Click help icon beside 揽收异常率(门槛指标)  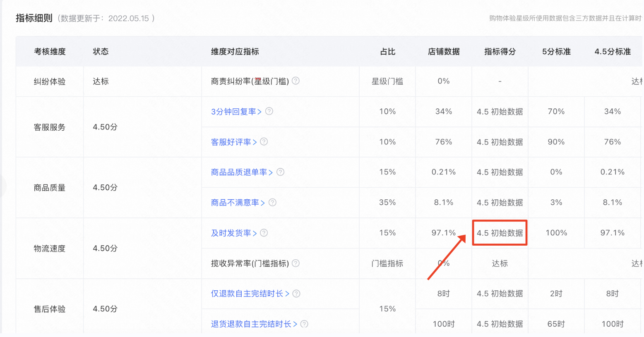pyautogui.click(x=296, y=263)
